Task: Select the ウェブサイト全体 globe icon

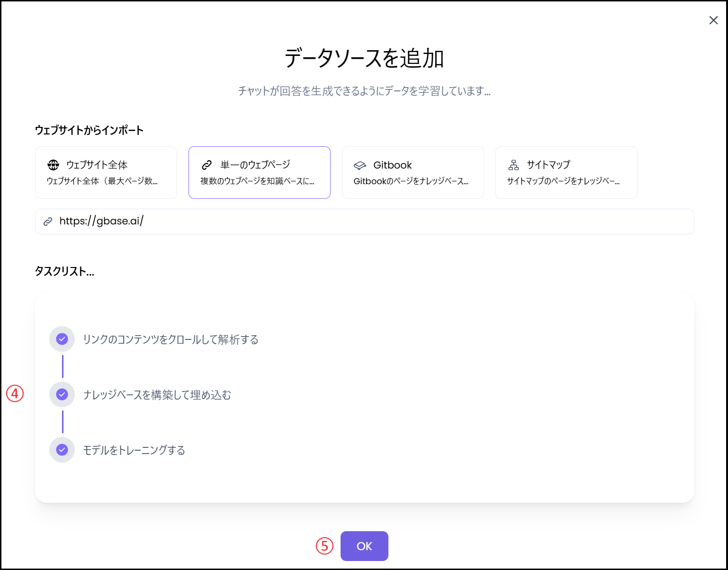Action: click(53, 165)
